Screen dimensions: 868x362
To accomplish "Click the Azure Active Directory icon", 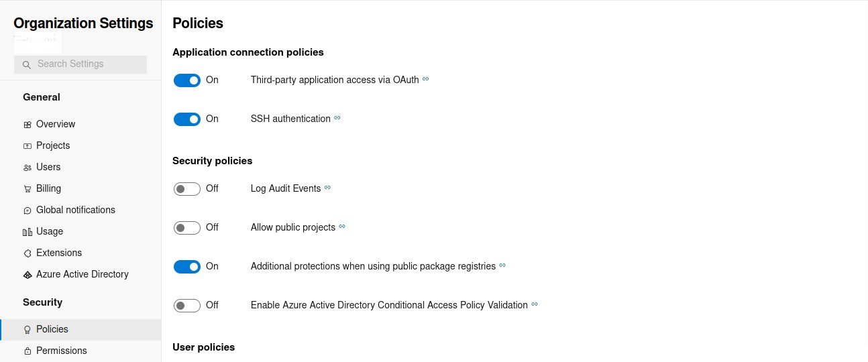I will pos(28,275).
